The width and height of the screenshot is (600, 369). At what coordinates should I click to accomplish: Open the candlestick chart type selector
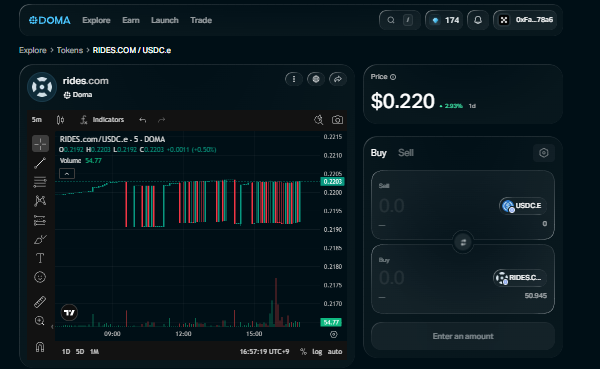tap(60, 120)
